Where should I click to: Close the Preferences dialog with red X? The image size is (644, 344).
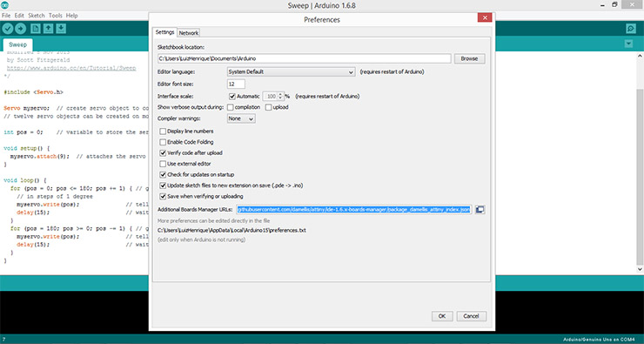point(485,17)
